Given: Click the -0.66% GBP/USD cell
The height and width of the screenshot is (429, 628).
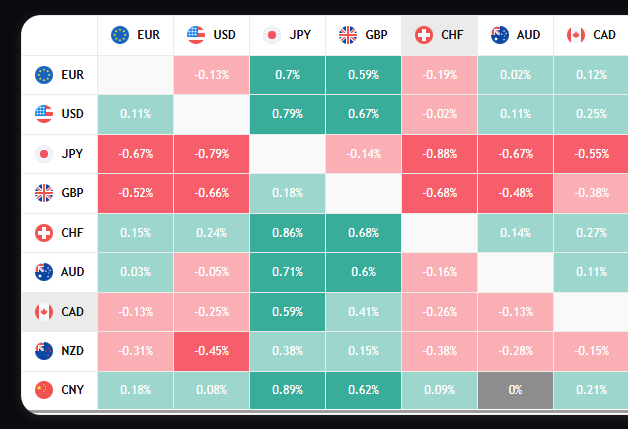Looking at the screenshot, I should [x=211, y=193].
